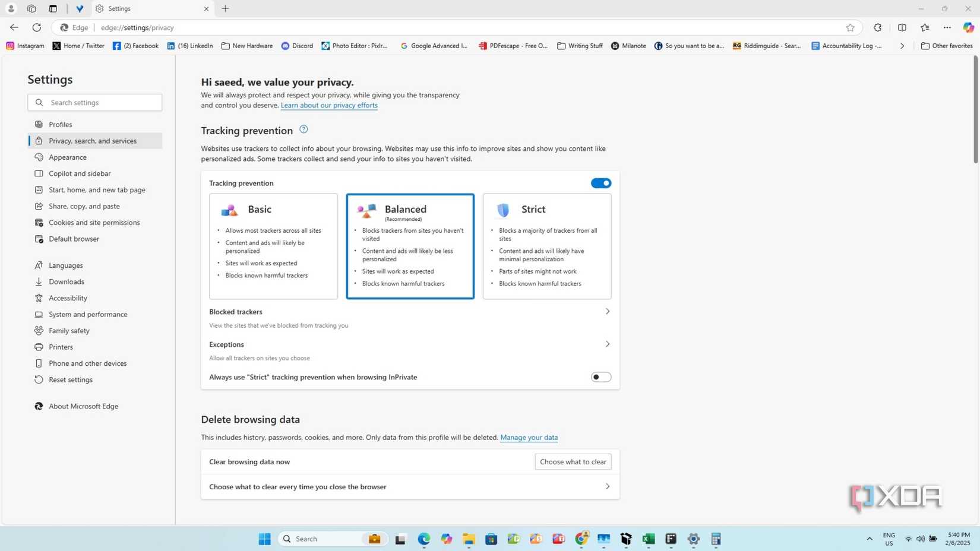The height and width of the screenshot is (551, 980).
Task: Open the Manage your data link
Action: click(528, 437)
